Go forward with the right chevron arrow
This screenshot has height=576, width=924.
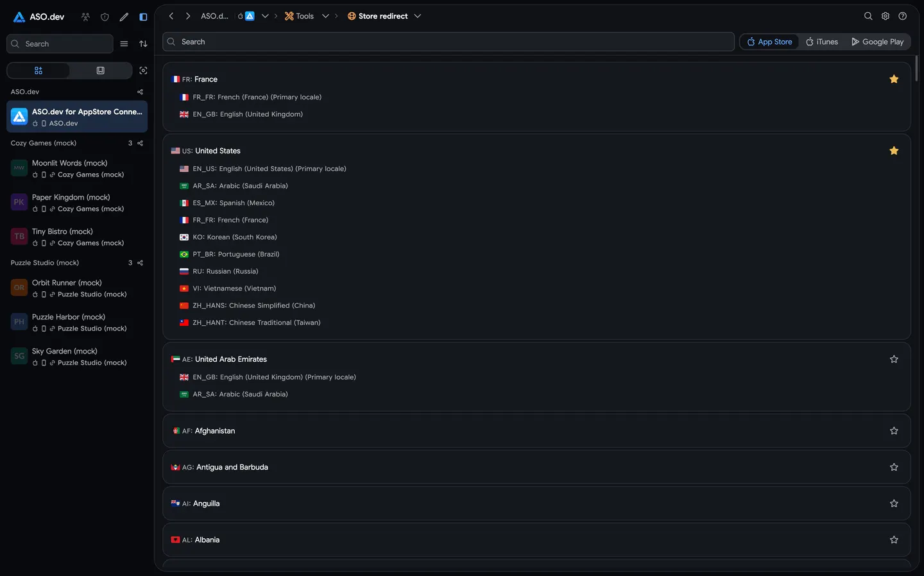188,16
